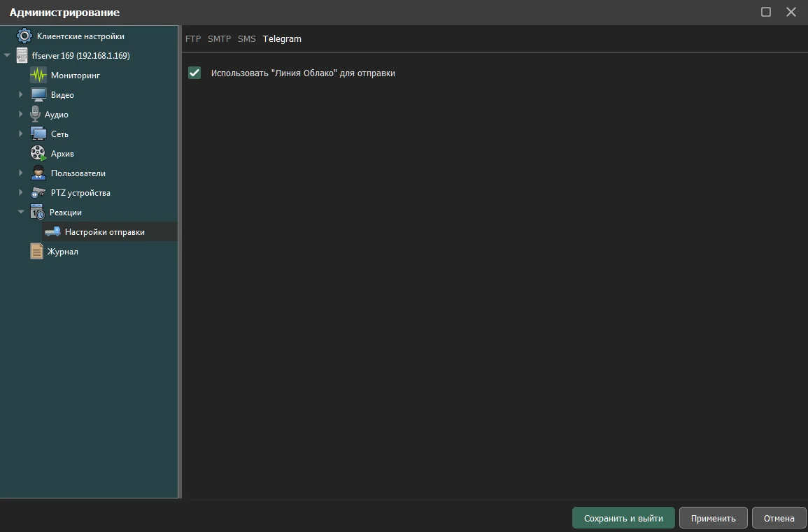808x532 pixels.
Task: Open the Journal log icon
Action: click(x=36, y=251)
